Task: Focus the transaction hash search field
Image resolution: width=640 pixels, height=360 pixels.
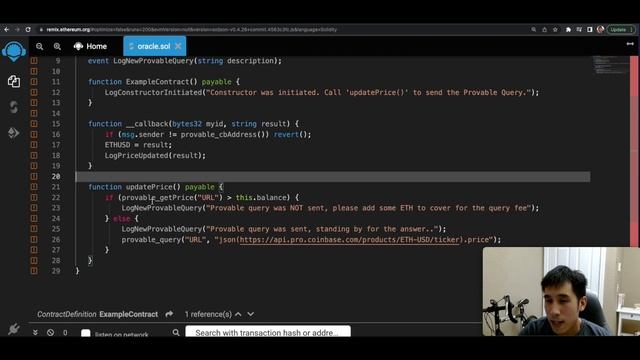Action: [268, 331]
